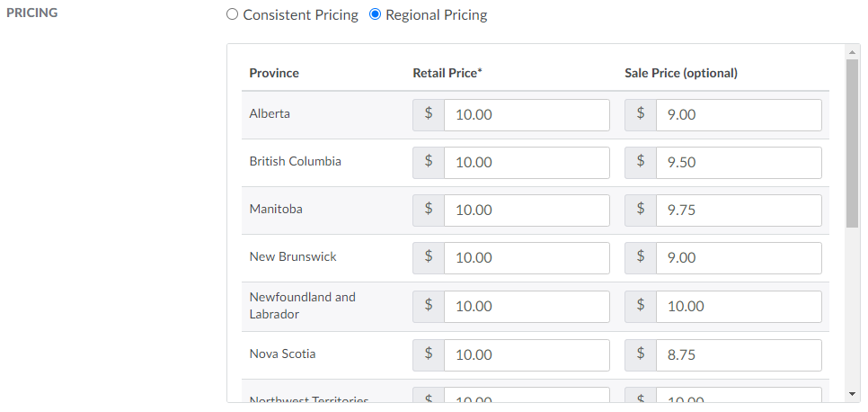Select the Regional Pricing radio button
This screenshot has width=868, height=412.
[x=376, y=15]
